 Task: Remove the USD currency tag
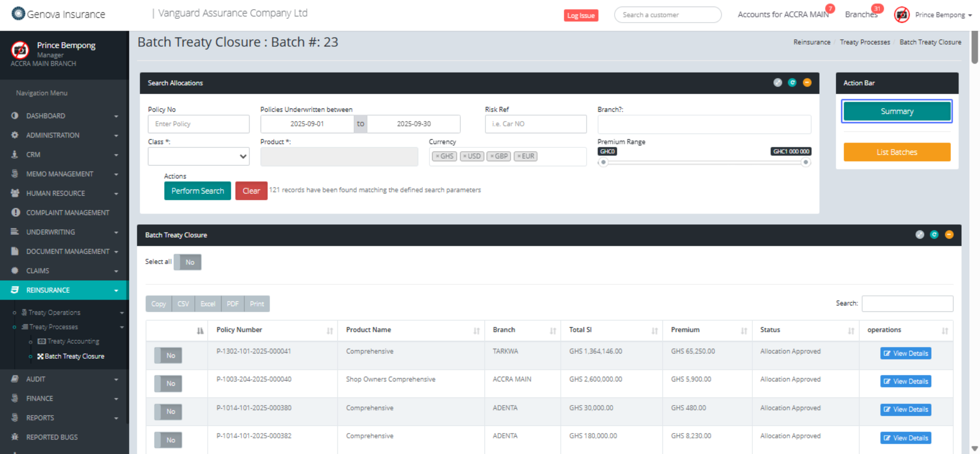click(465, 157)
